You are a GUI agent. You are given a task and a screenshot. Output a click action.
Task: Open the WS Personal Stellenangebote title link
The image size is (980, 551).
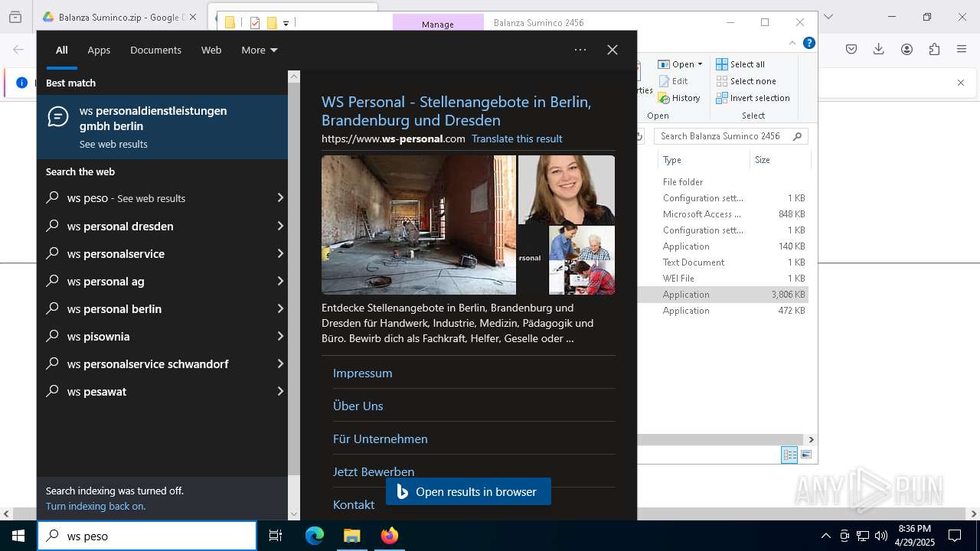[456, 111]
